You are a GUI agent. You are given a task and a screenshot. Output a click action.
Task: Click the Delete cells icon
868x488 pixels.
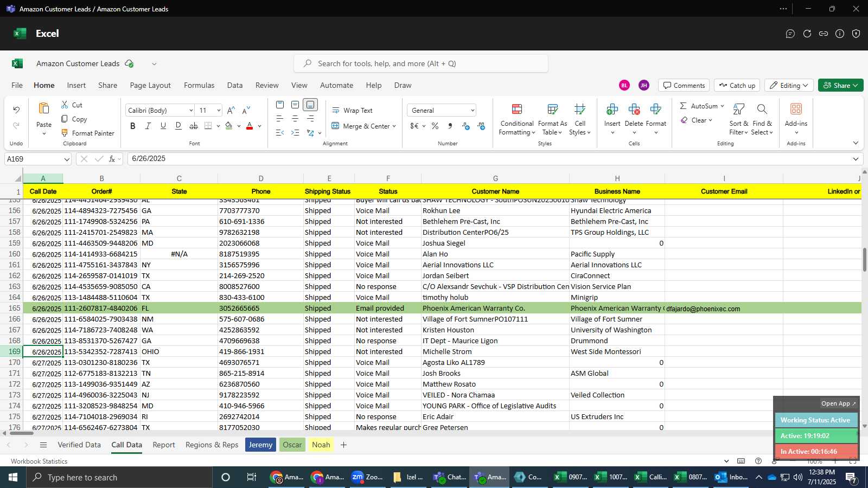pyautogui.click(x=634, y=110)
